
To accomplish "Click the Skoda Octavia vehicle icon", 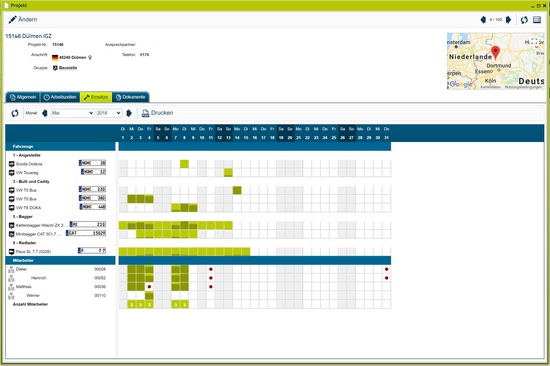I will (x=12, y=164).
